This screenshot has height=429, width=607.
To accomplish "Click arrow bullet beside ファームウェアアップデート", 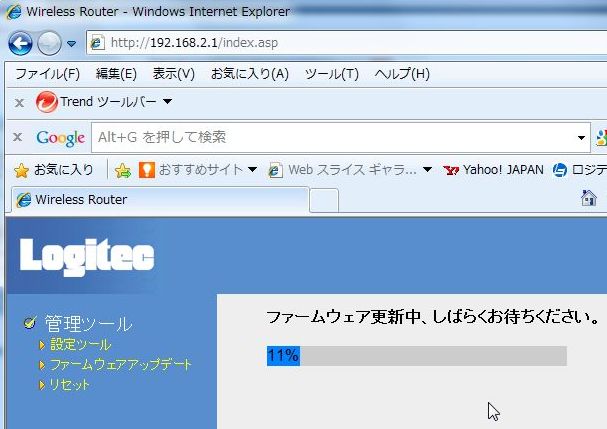I will (42, 365).
